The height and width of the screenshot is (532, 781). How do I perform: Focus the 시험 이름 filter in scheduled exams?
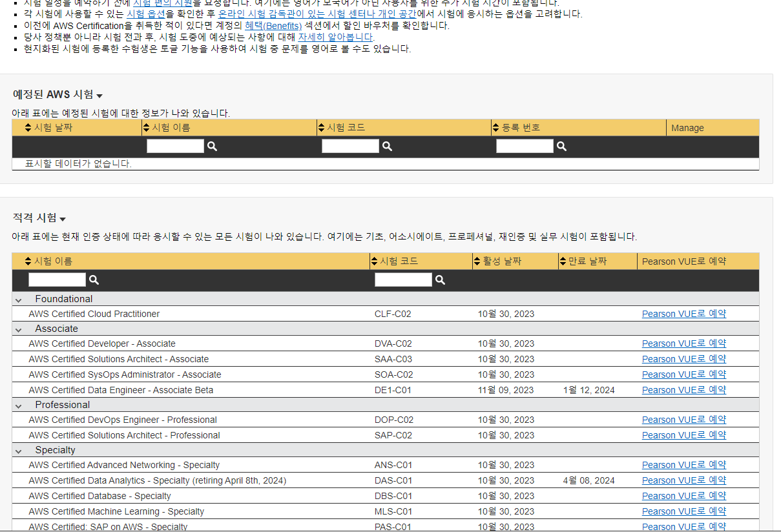175,146
